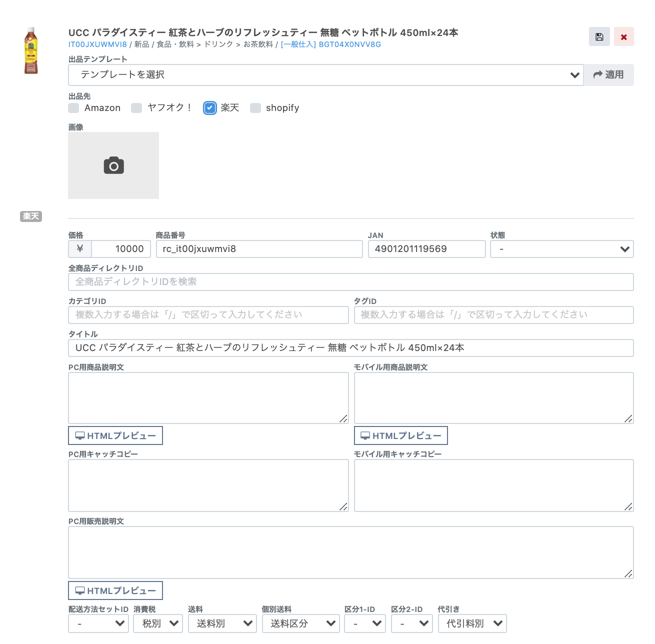Click the 楽天 section badge
This screenshot has width=655, height=644.
click(x=31, y=216)
